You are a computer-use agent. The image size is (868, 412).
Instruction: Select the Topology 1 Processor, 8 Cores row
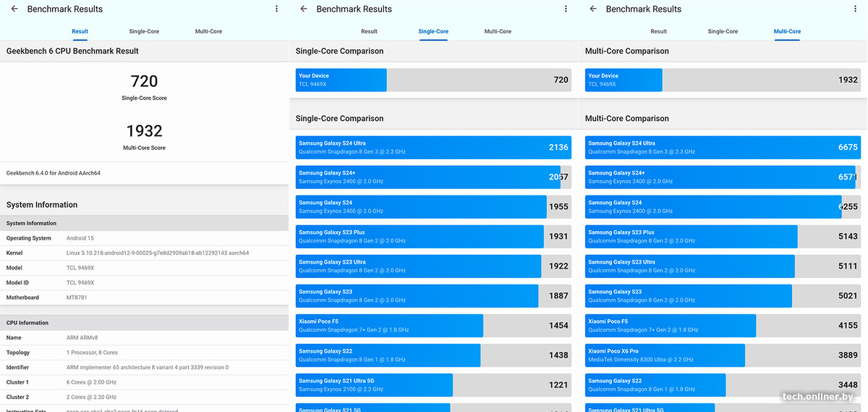[x=145, y=353]
